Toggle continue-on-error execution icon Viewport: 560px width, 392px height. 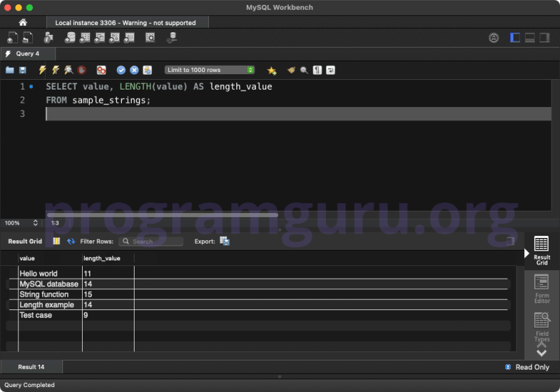[102, 70]
